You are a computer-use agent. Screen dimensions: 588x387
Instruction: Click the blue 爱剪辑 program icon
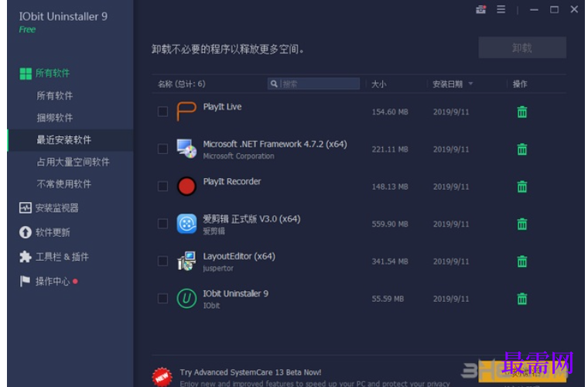tap(186, 224)
